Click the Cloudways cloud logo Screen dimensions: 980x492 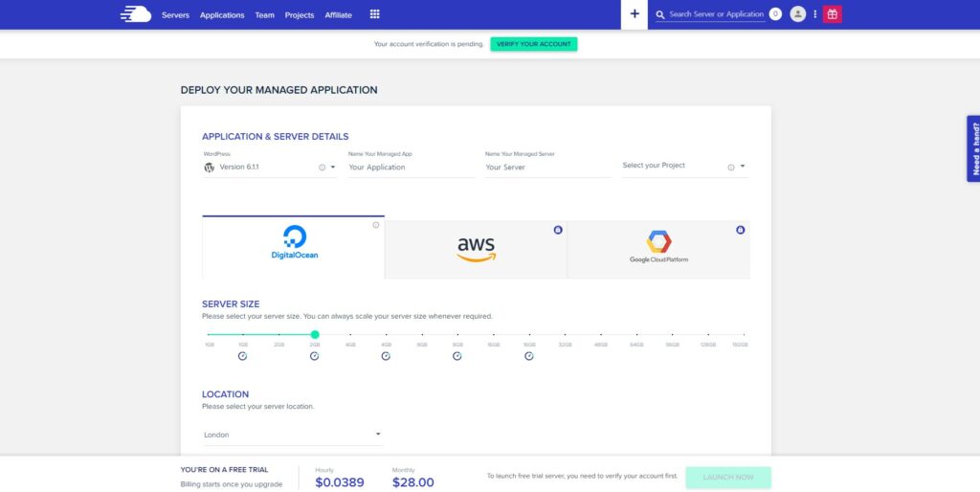(136, 14)
